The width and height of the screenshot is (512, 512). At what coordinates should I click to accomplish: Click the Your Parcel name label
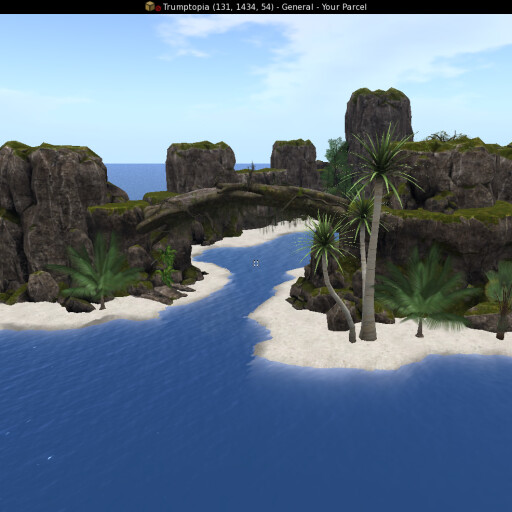(344, 7)
